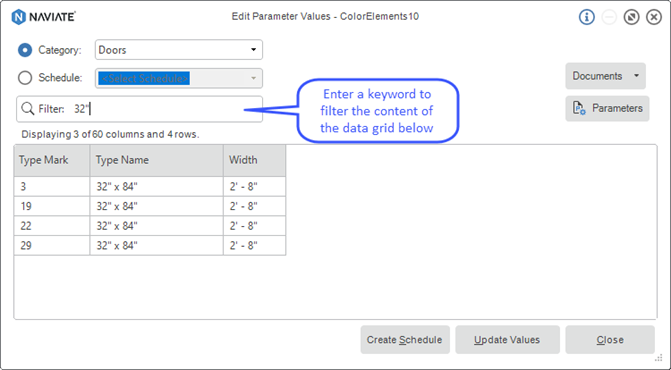Select Type Mark cell 29

pos(52,246)
